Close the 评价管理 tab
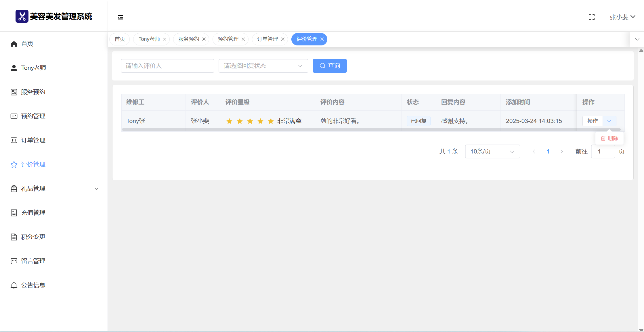Viewport: 644px width, 332px height. 322,39
